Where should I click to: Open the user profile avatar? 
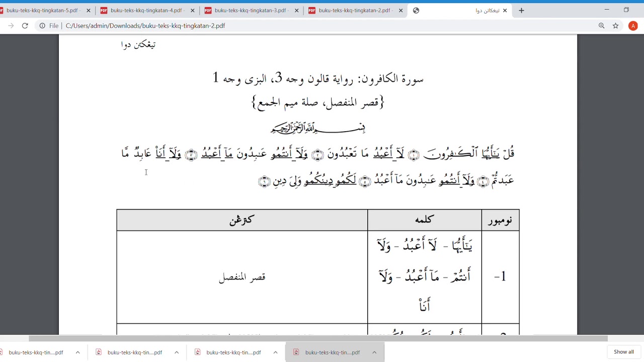[633, 26]
